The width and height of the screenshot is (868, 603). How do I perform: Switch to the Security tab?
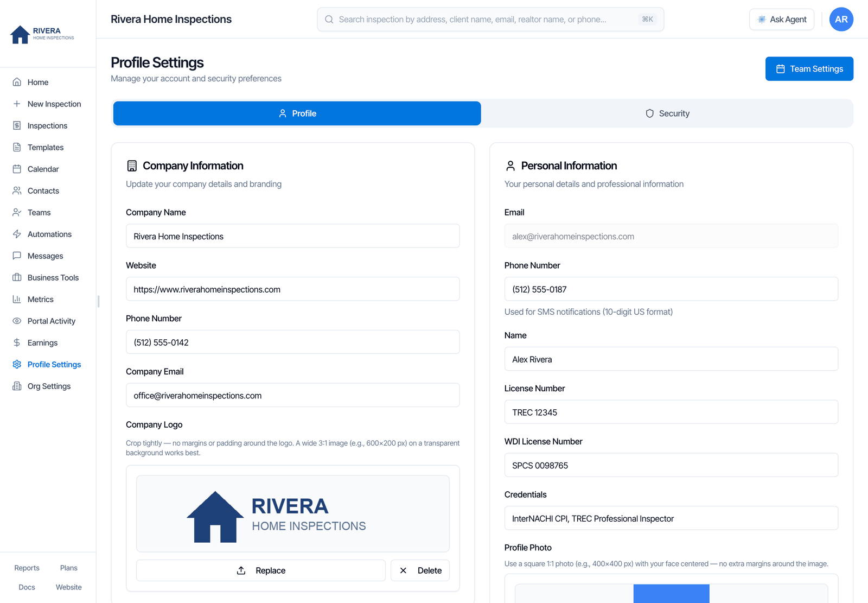[667, 113]
